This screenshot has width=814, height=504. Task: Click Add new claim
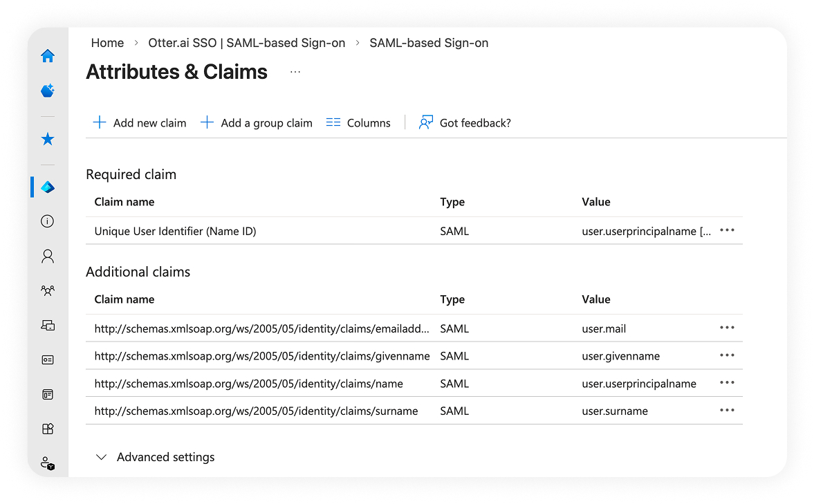tap(140, 123)
